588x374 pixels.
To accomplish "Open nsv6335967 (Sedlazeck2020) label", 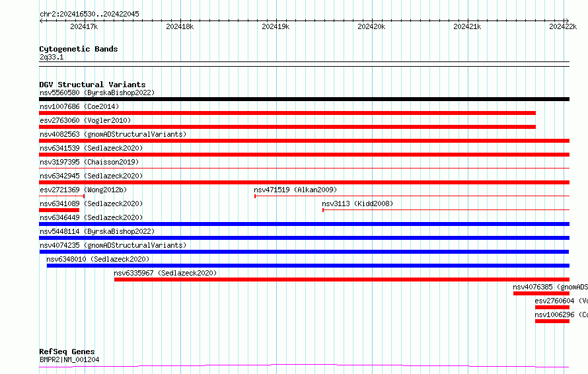I will (165, 273).
